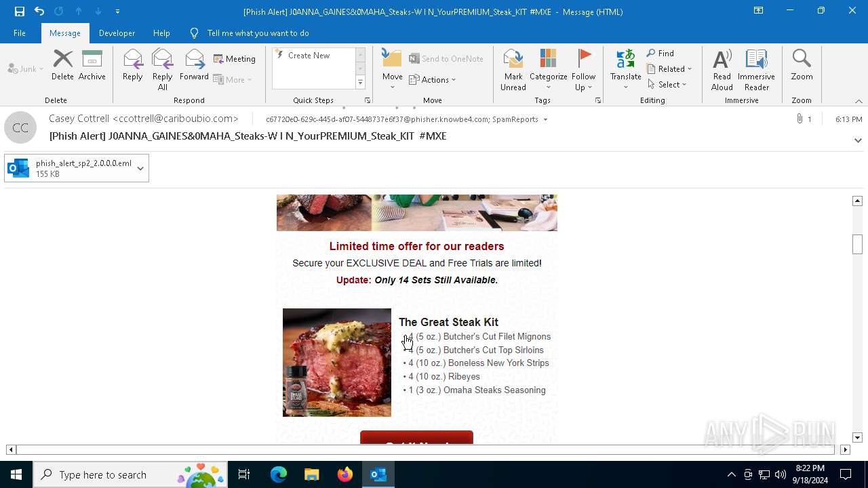Open the notification center icon
This screenshot has width=868, height=488.
coord(846,474)
